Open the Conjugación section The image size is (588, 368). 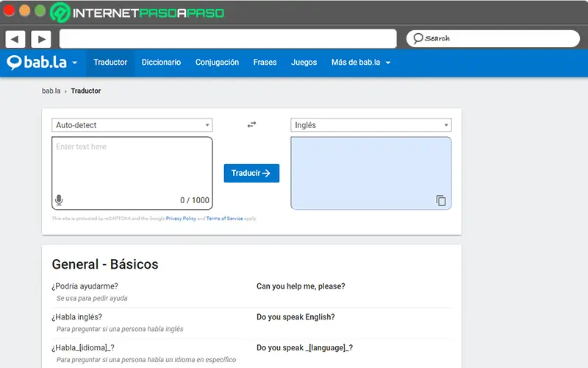(217, 63)
